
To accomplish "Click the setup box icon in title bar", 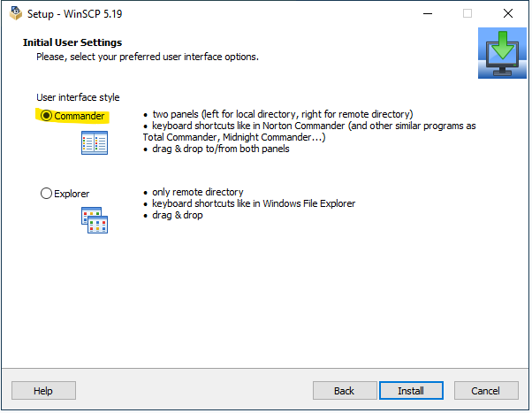I will tap(15, 14).
